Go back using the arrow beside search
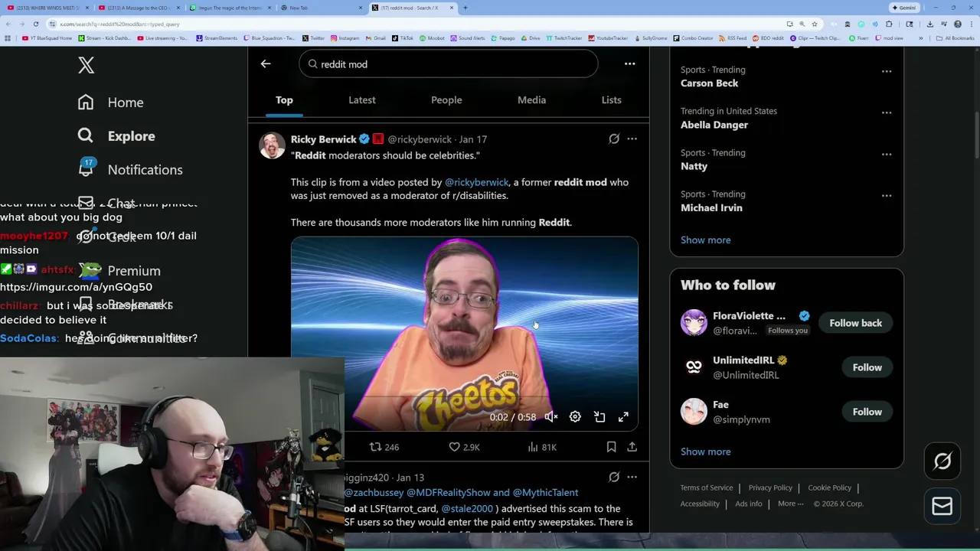The width and height of the screenshot is (980, 551). click(x=266, y=64)
